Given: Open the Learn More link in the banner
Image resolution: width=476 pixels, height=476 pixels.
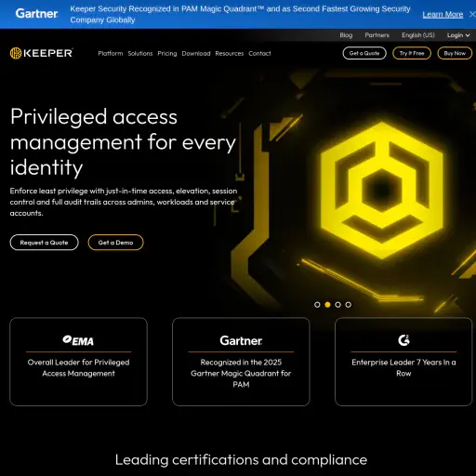Looking at the screenshot, I should (443, 14).
